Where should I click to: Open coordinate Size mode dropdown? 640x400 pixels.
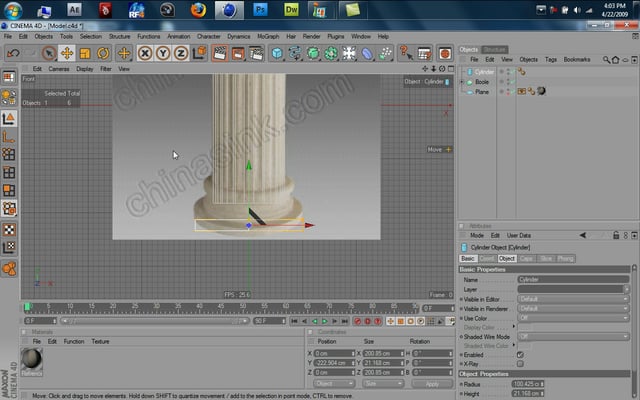coord(382,384)
